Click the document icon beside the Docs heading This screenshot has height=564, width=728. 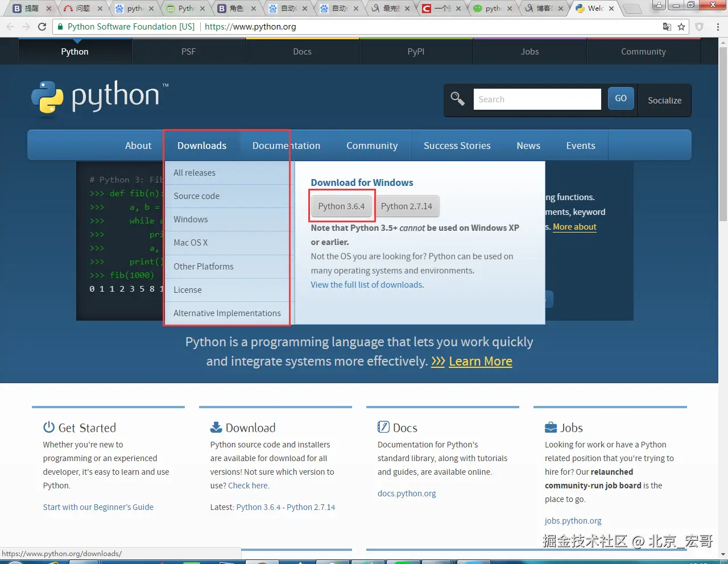click(x=383, y=427)
